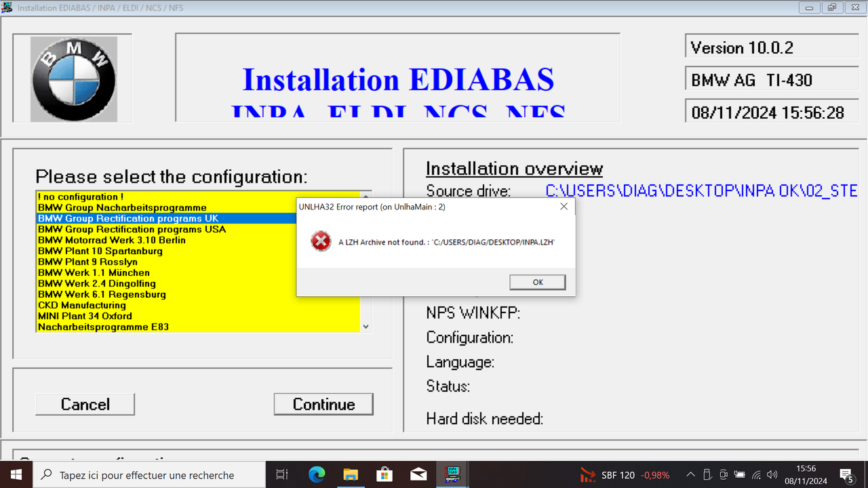Screen dimensions: 868x488
Task: Restore down the installation window
Action: pos(831,8)
